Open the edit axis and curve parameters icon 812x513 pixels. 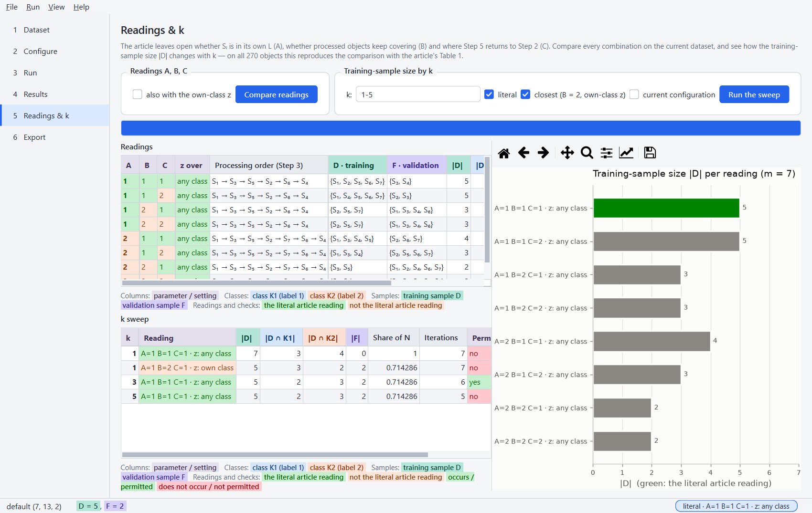(626, 153)
